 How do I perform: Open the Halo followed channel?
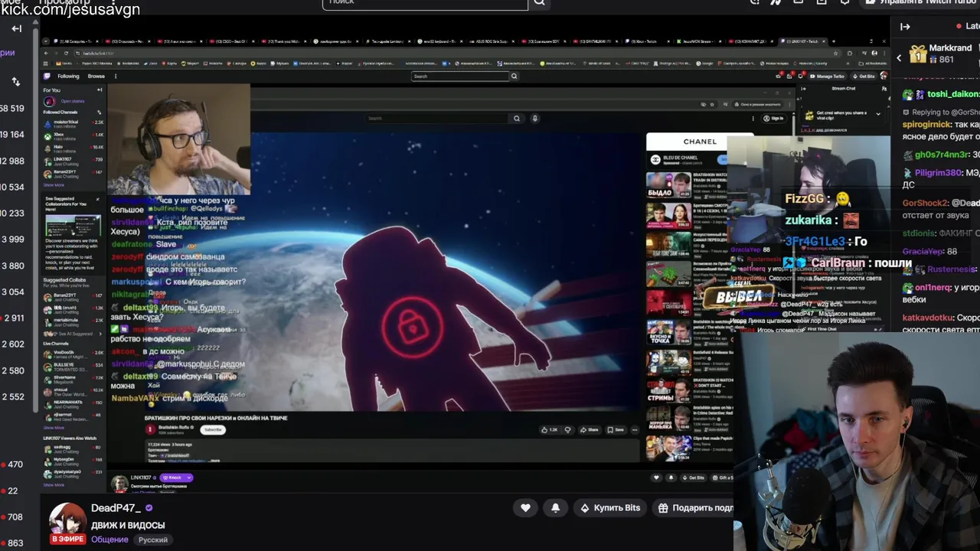(73, 148)
